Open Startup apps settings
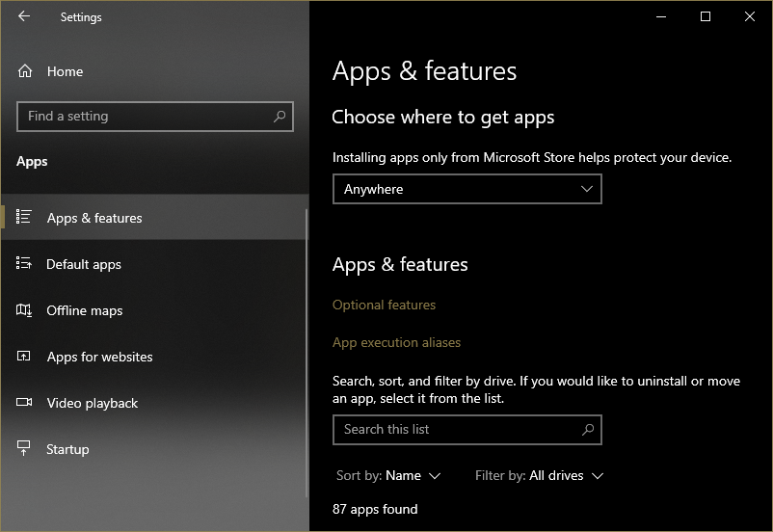773x532 pixels. (154, 449)
